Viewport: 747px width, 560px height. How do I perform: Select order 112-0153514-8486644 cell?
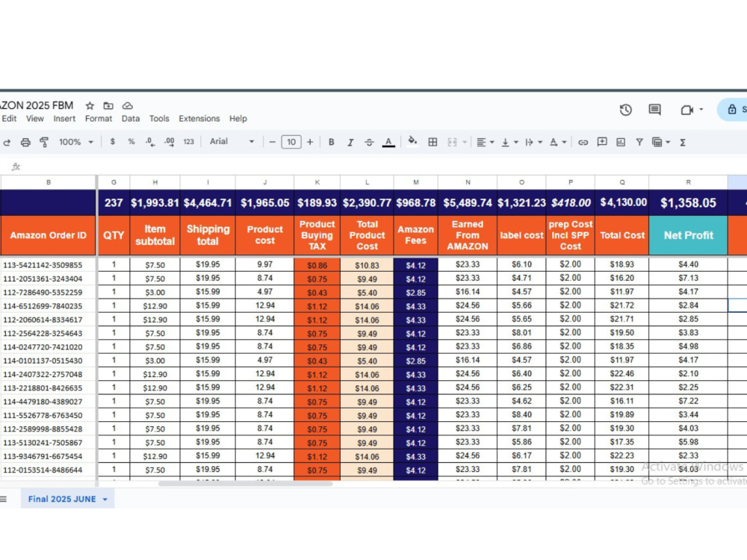point(48,470)
